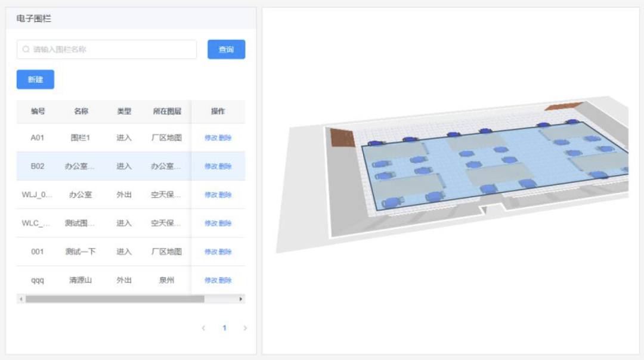The width and height of the screenshot is (644, 360).
Task: Click 删除 in the qqq 清源山 row
Action: [x=225, y=280]
